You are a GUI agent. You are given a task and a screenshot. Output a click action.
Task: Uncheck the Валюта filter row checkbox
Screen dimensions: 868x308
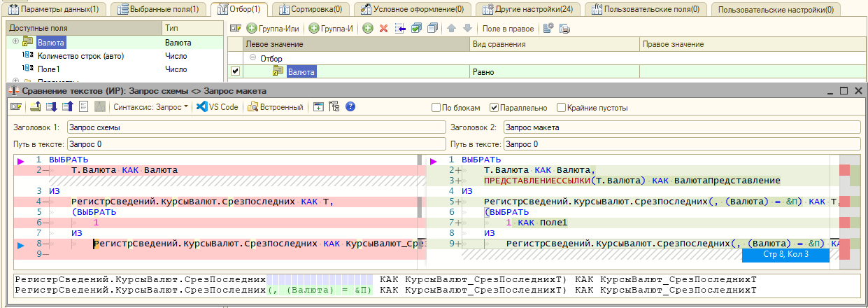[x=236, y=71]
